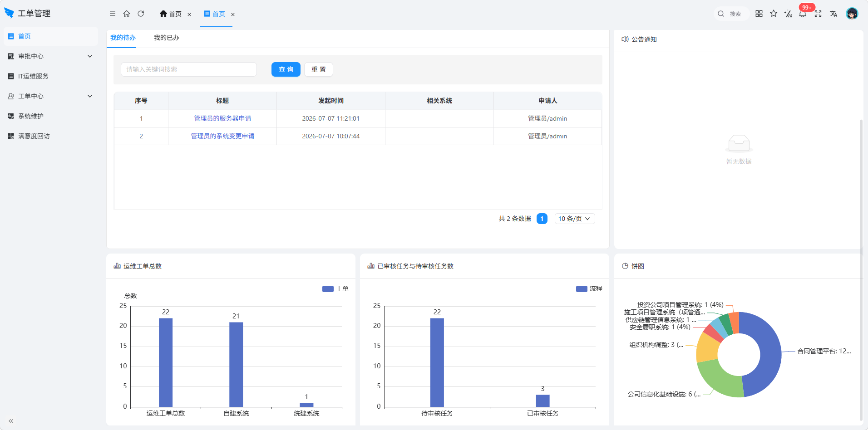
Task: Open notifications bell with 99+ badge
Action: tap(803, 14)
